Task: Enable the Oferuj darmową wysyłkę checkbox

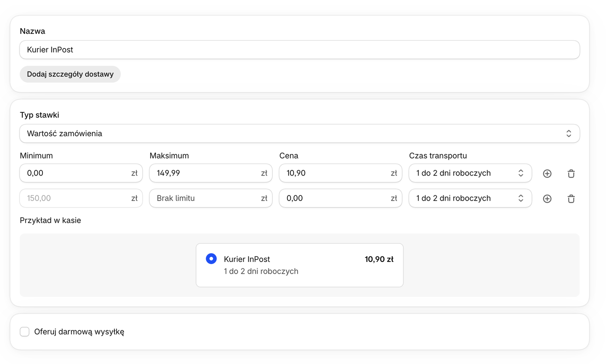Action: click(25, 332)
